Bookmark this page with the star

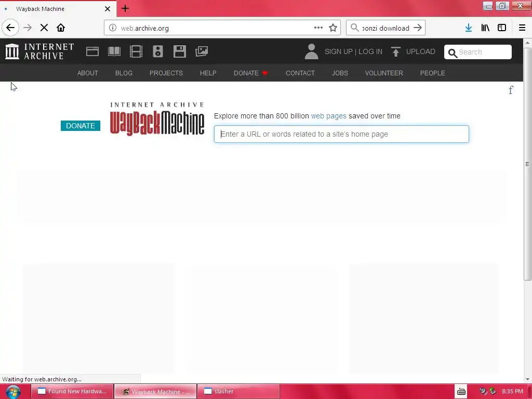click(x=333, y=28)
